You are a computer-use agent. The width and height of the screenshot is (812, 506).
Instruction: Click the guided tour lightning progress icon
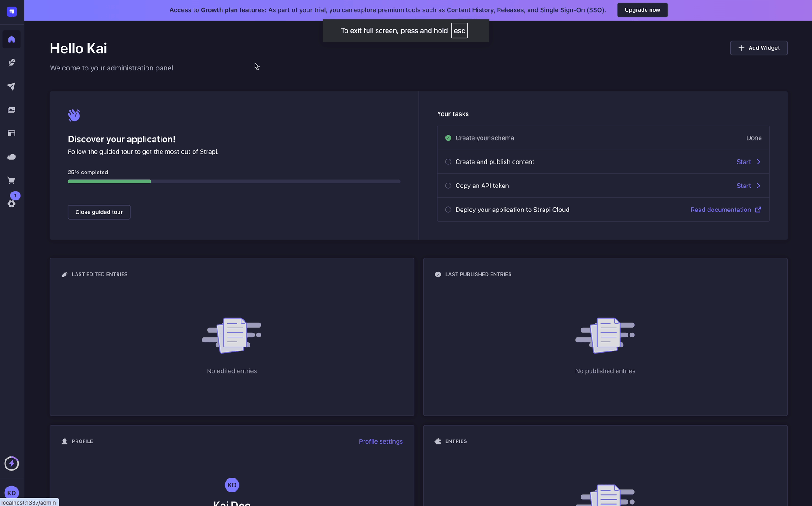click(11, 463)
